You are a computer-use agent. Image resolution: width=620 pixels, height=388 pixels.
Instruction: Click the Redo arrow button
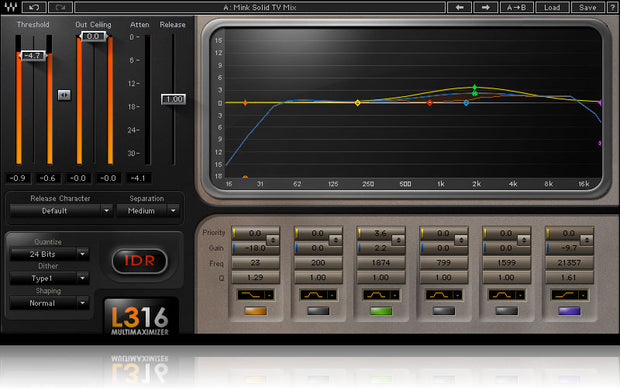60,7
